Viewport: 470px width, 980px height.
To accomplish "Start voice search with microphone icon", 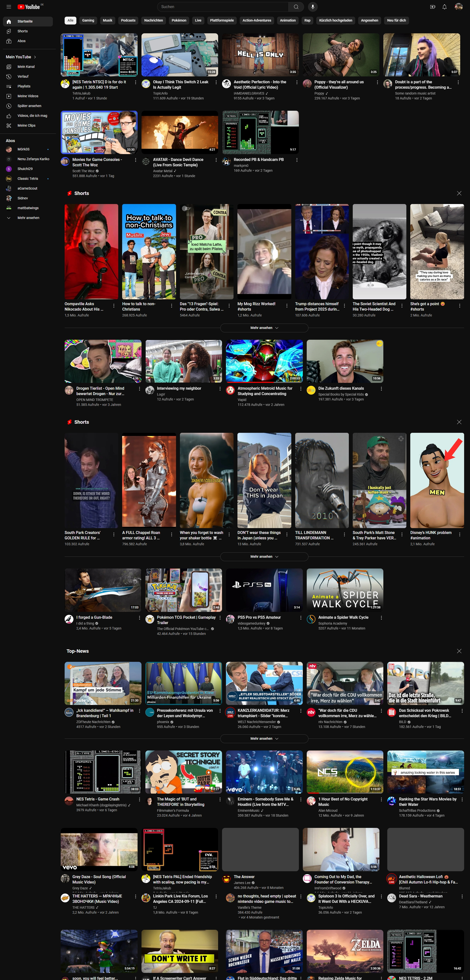I will click(x=313, y=7).
